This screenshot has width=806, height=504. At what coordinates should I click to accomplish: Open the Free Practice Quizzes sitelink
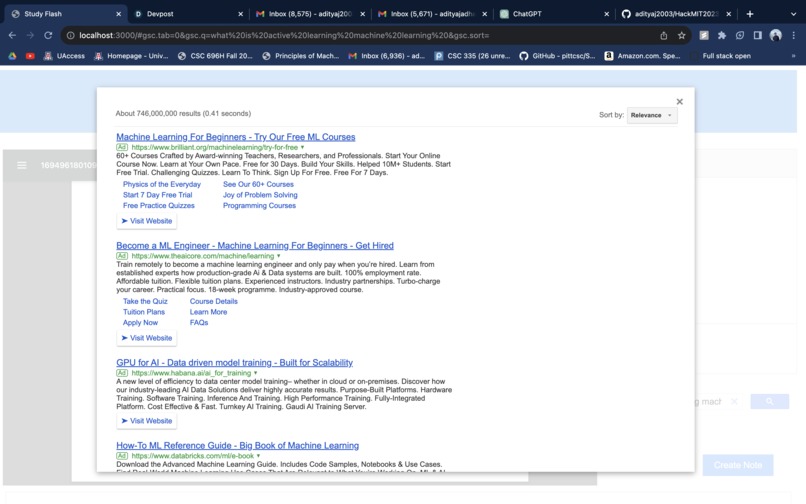click(x=158, y=205)
